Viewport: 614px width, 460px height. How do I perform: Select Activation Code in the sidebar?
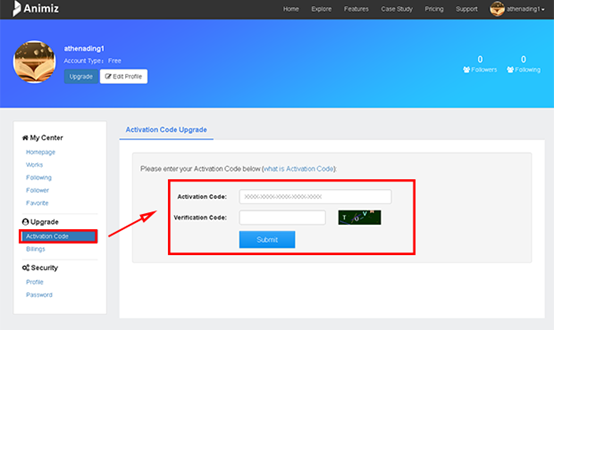(x=58, y=236)
